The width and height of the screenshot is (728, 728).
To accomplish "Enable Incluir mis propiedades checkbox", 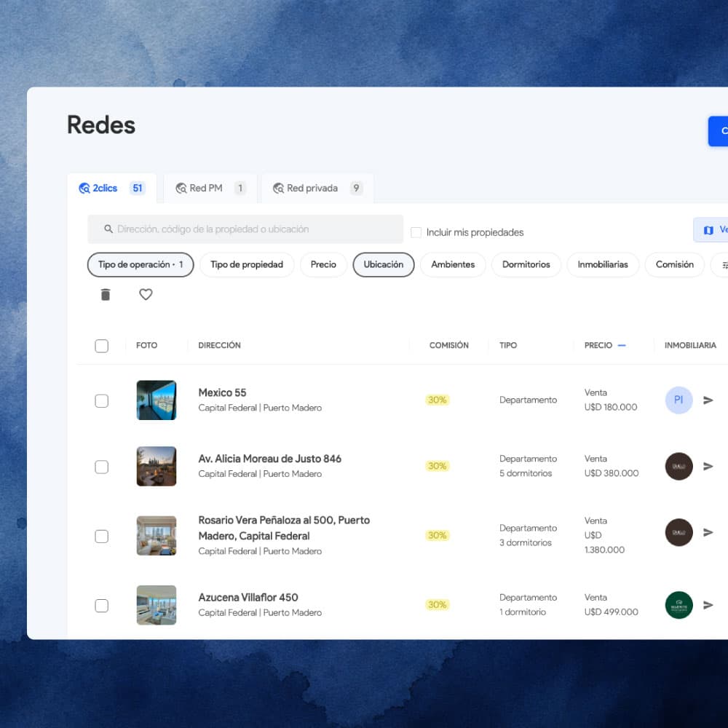I will tap(416, 232).
